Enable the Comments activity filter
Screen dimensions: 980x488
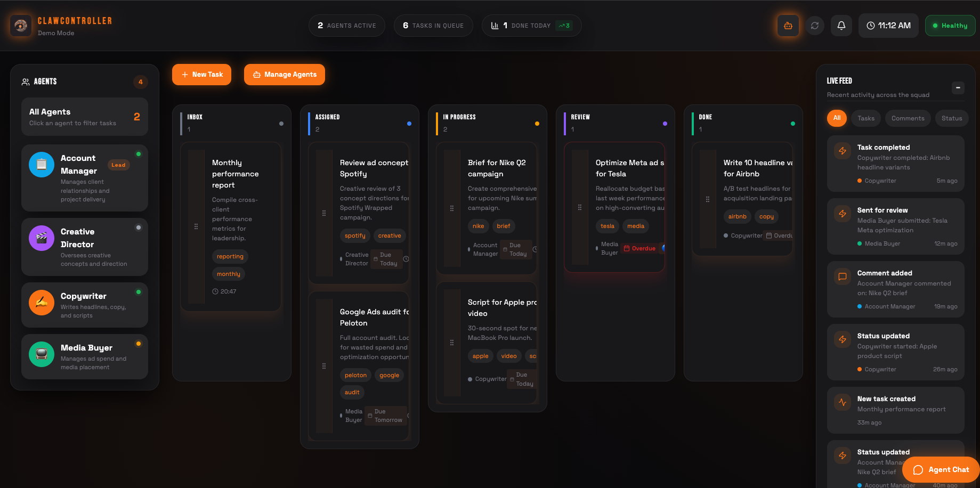908,118
